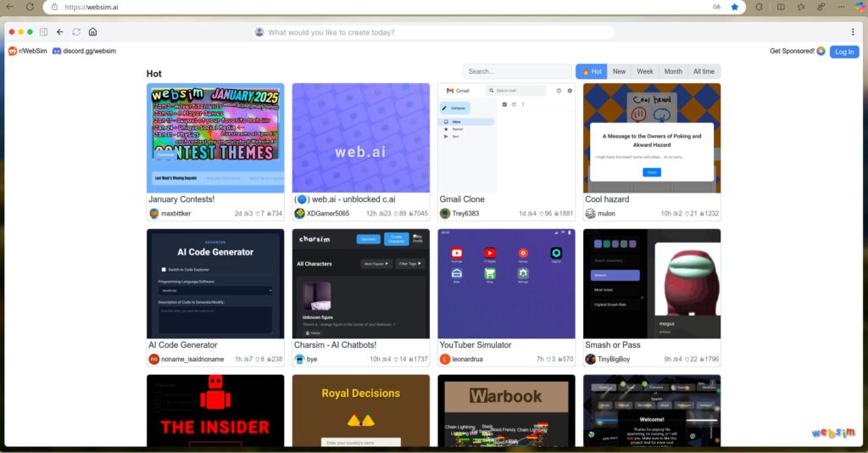868x453 pixels.
Task: Click leonardrua avatar icon
Action: tap(445, 360)
